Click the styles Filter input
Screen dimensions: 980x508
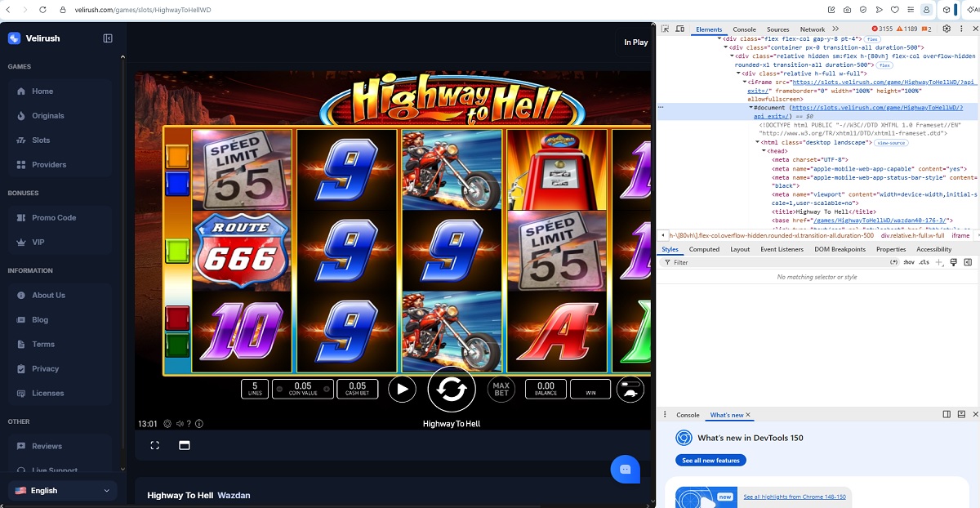[x=778, y=262]
